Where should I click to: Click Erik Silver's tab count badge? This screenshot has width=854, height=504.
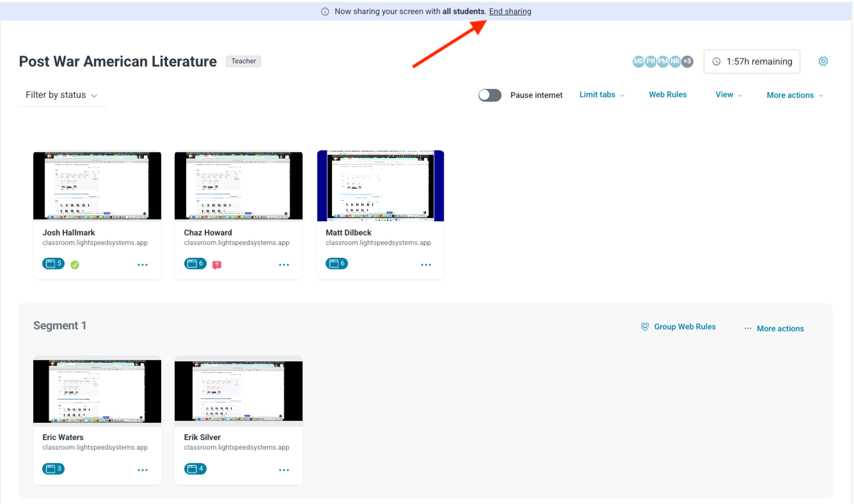point(195,469)
